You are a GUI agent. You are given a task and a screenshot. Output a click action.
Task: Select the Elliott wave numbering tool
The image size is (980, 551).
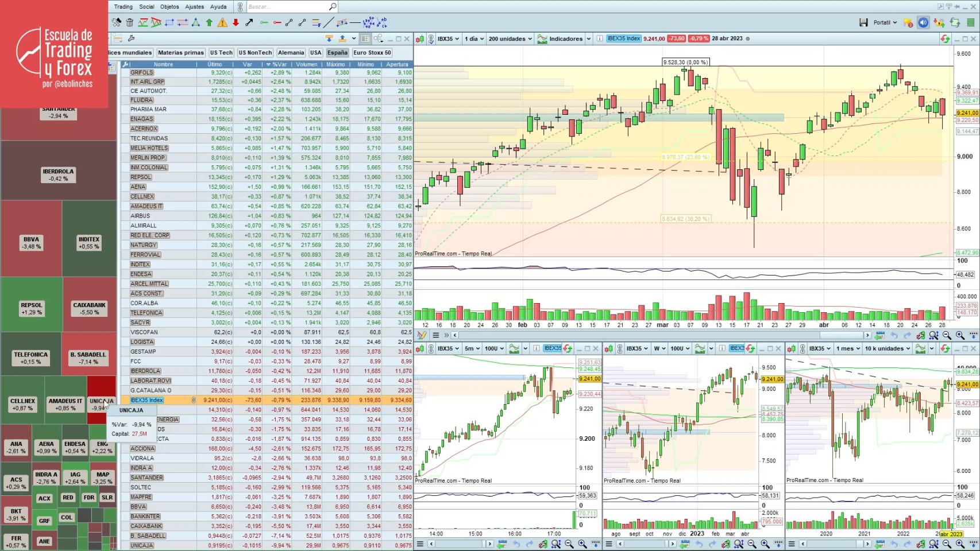pos(368,22)
